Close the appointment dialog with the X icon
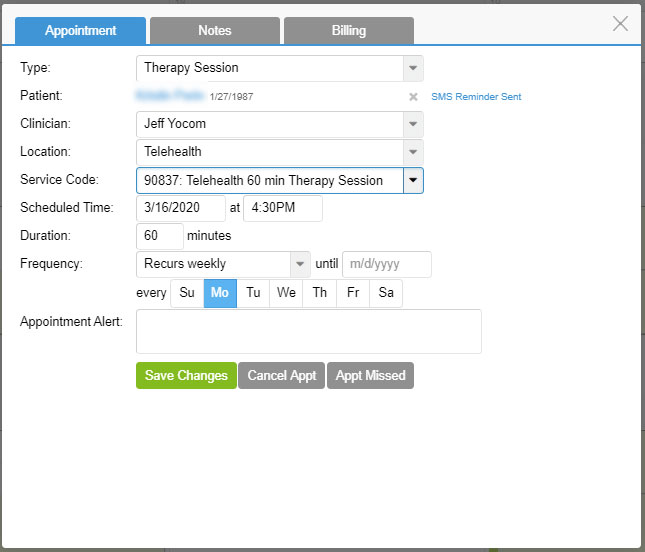Viewport: 645px width, 552px height. [x=620, y=24]
